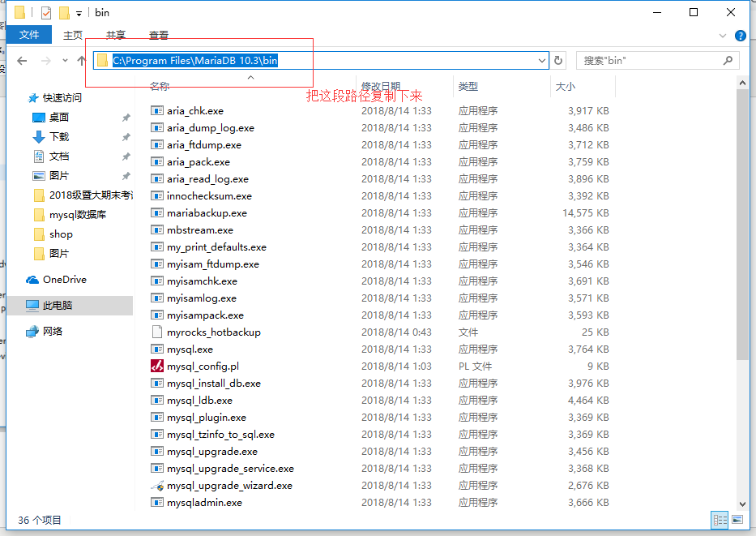Click the Properties quick access icon
This screenshot has height=536, width=756.
(x=46, y=12)
